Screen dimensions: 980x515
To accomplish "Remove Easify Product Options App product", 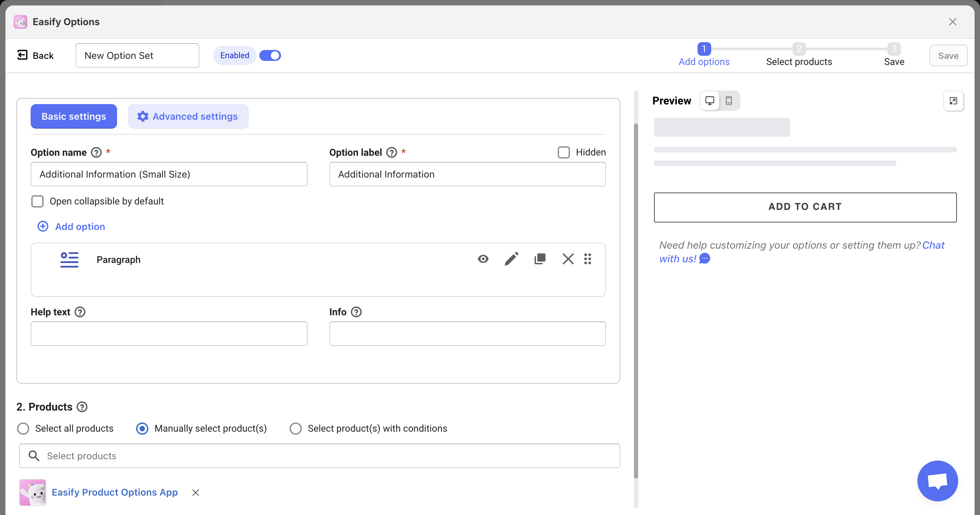I will 196,493.
